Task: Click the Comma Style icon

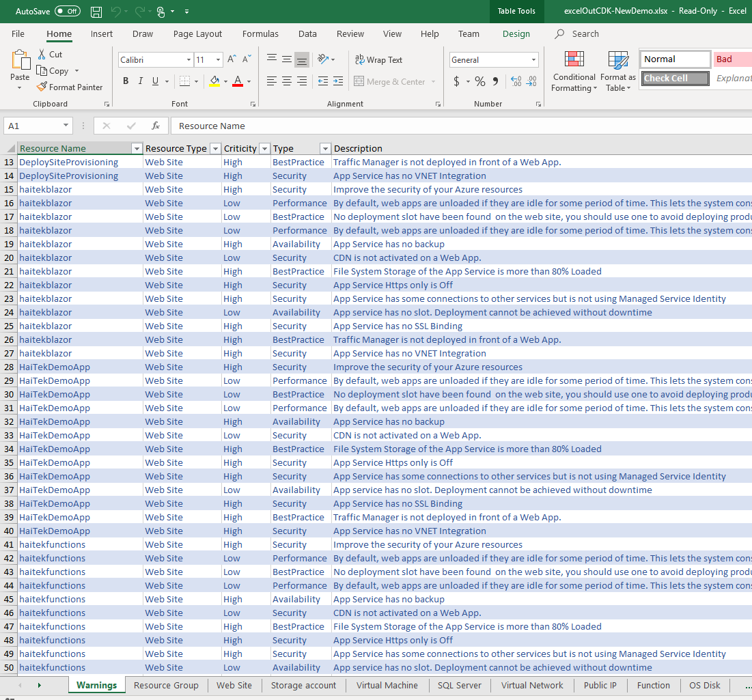Action: (x=495, y=81)
